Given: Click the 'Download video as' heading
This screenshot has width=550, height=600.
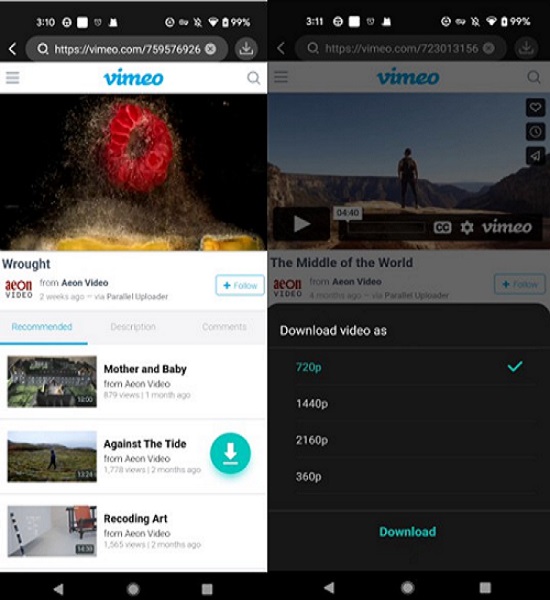Looking at the screenshot, I should point(333,331).
